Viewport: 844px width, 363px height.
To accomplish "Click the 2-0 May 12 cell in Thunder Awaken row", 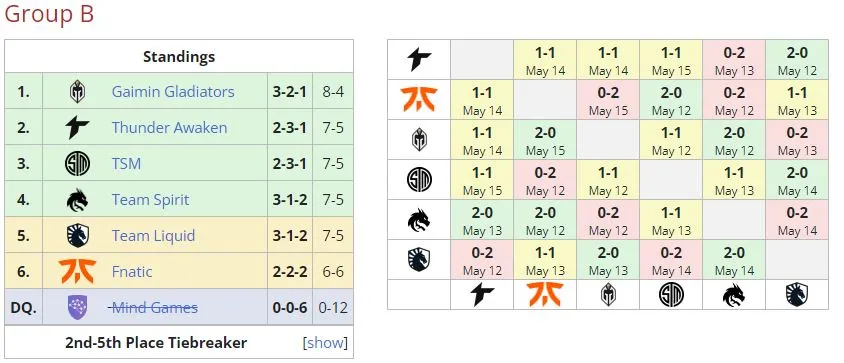I will pos(797,60).
